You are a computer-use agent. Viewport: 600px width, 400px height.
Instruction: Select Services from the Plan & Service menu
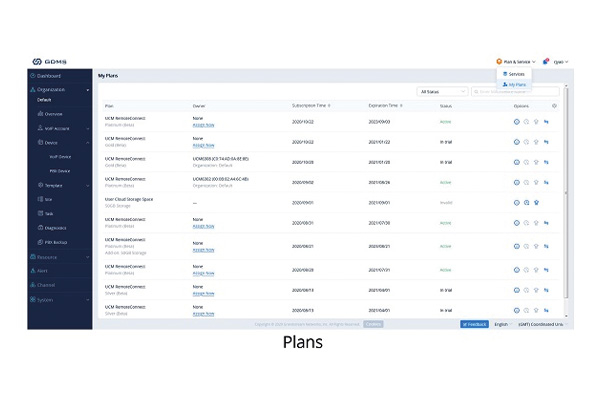514,74
